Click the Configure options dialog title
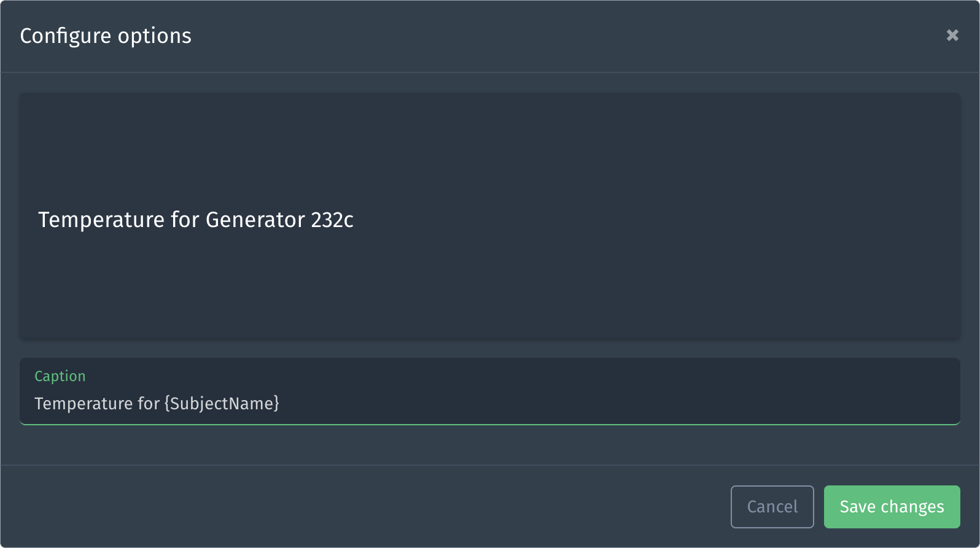This screenshot has width=980, height=548. coord(106,36)
